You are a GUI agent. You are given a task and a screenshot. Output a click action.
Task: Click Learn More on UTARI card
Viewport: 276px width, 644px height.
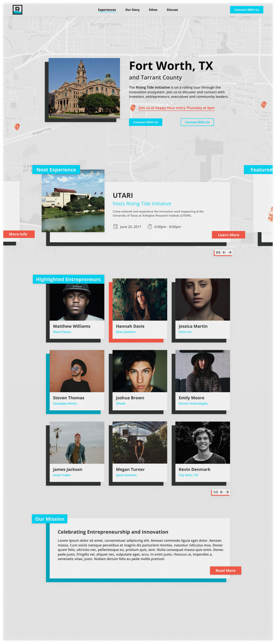click(x=228, y=235)
